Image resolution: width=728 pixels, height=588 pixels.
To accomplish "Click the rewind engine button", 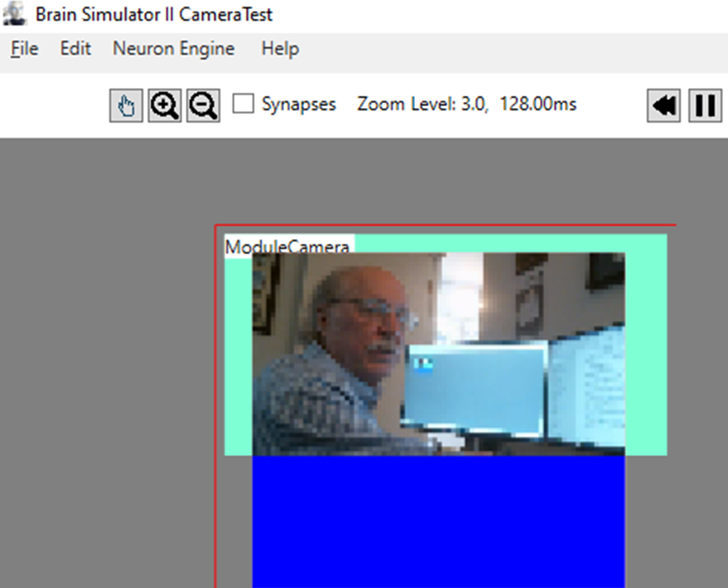I will [x=664, y=105].
